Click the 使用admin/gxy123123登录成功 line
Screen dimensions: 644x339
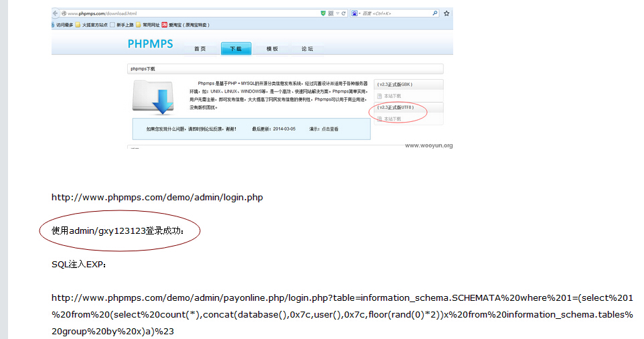pyautogui.click(x=117, y=231)
